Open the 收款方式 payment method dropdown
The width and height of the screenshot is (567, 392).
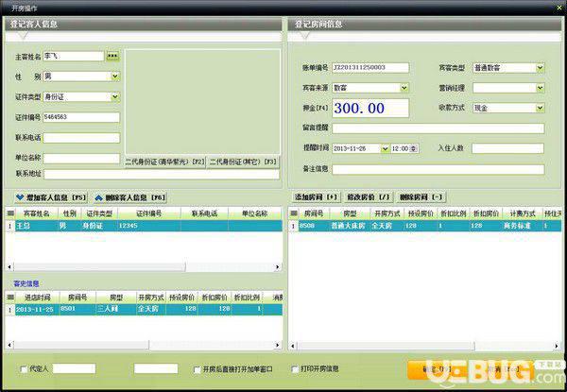coord(540,108)
